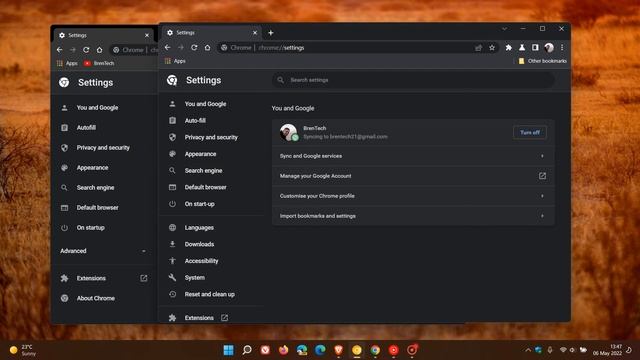This screenshot has width=640, height=360.
Task: Click Home icon in back Chrome window
Action: tap(99, 50)
